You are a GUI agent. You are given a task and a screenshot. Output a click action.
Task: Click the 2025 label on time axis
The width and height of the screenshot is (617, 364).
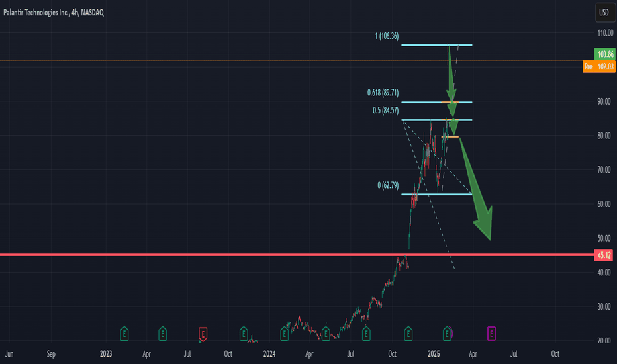coord(434,354)
